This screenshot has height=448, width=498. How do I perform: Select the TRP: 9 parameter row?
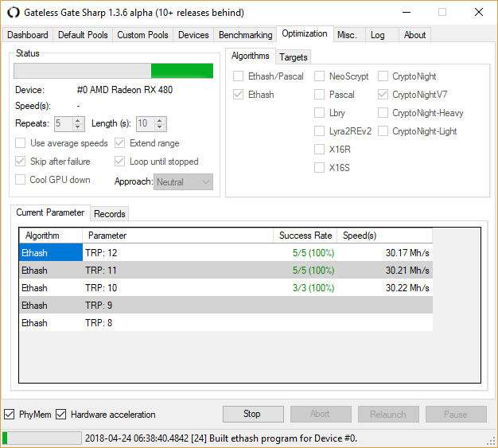[x=226, y=305]
